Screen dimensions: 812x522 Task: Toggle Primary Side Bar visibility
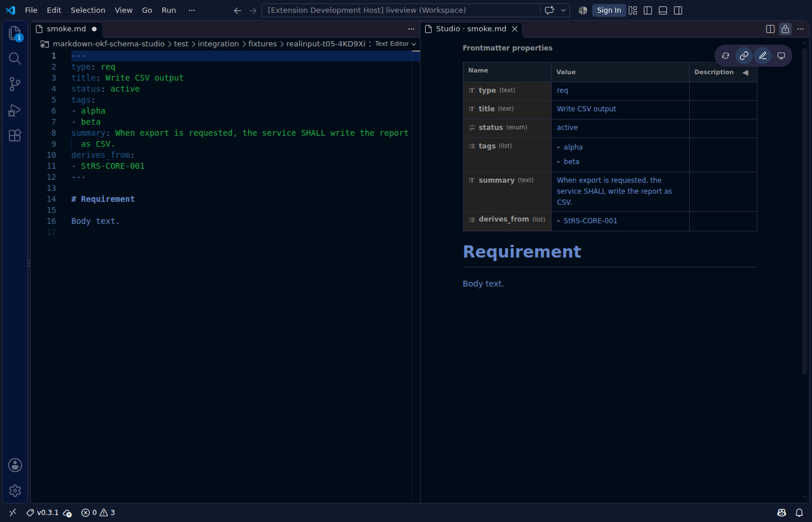648,10
